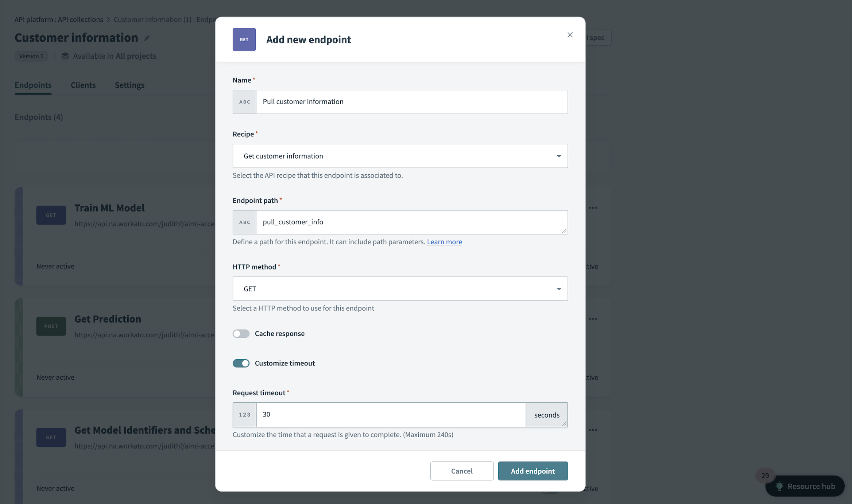Viewport: 852px width, 504px height.
Task: Click the pencil icon next to Customer information
Action: pyautogui.click(x=147, y=38)
